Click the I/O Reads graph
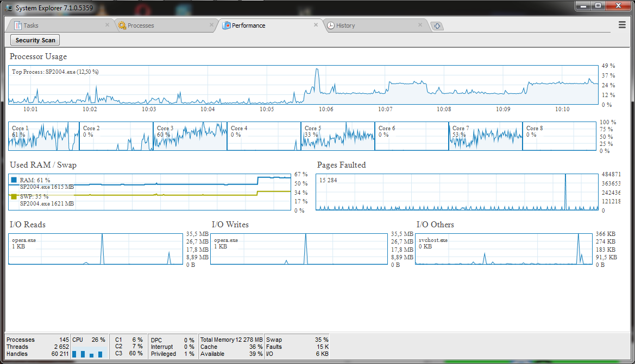Image resolution: width=635 pixels, height=364 pixels. [96, 249]
